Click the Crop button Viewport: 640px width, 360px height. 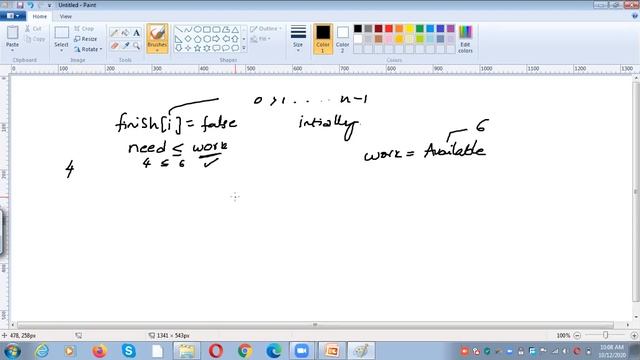click(x=84, y=29)
